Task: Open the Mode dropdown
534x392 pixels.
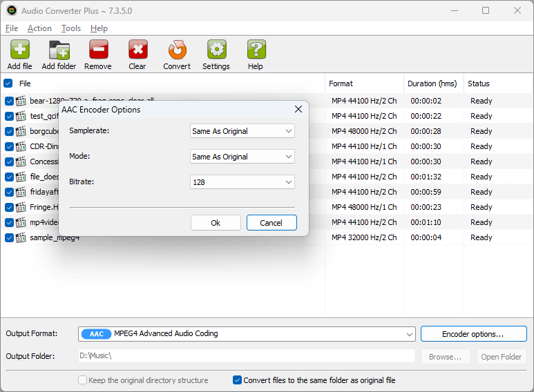Action: pos(242,157)
